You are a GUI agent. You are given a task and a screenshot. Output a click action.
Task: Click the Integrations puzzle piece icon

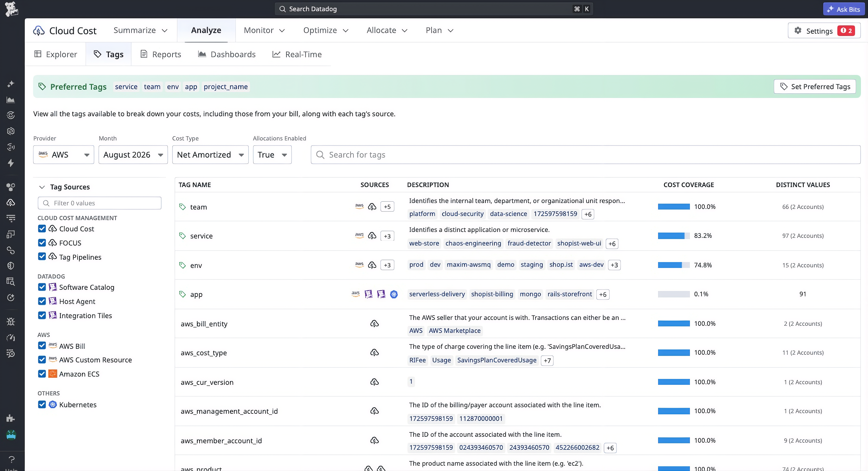[x=11, y=418]
